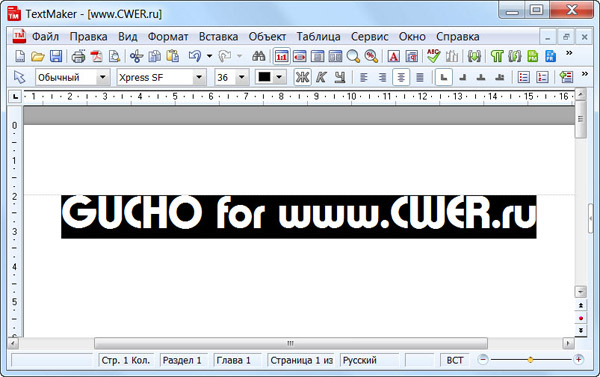Screen dimensions: 600x377
Task: Decrease the paragraph indent
Action: pyautogui.click(x=566, y=77)
